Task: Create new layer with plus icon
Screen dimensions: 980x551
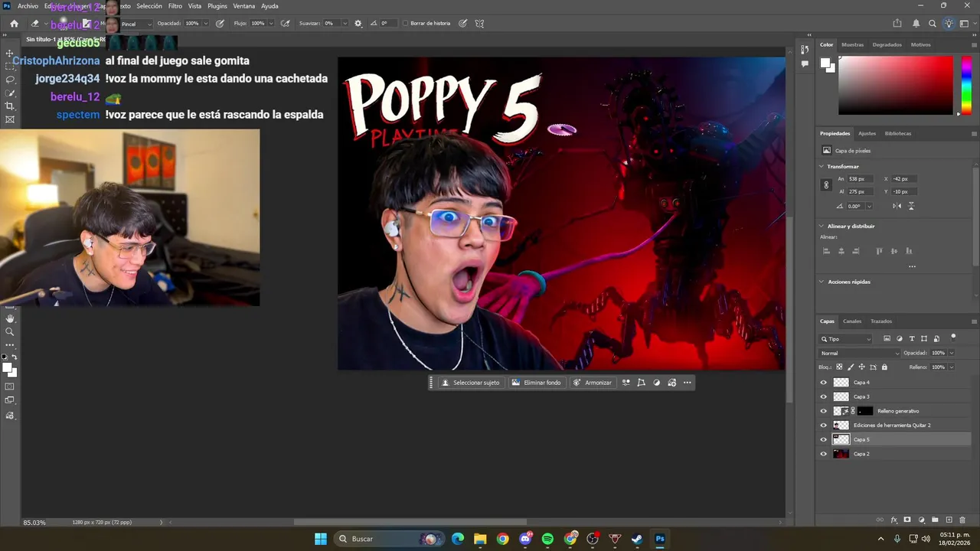Action: (x=949, y=520)
